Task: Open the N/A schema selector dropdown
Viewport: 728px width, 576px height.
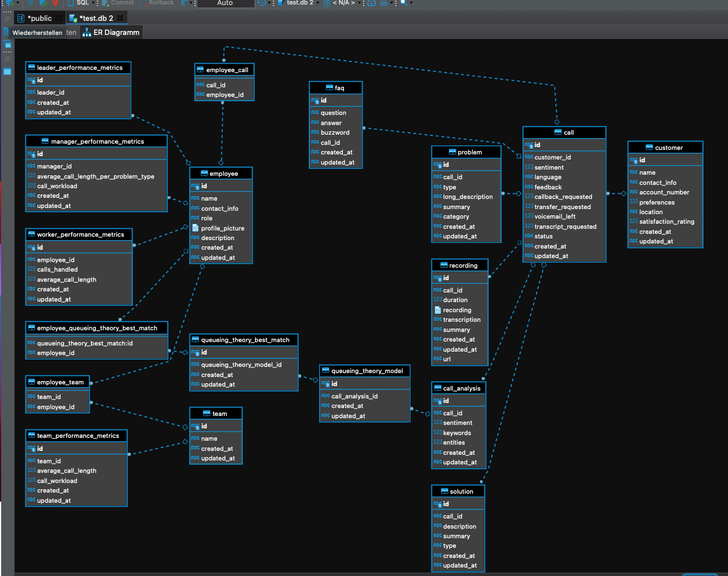Action: pos(343,3)
